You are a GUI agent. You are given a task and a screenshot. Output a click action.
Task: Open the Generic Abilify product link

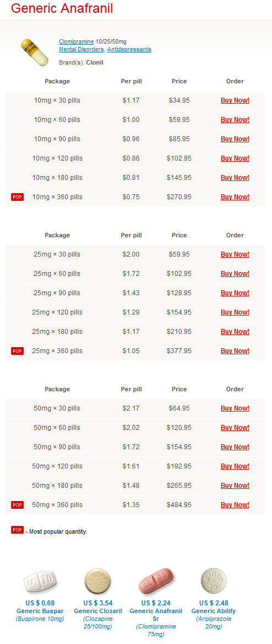214,611
